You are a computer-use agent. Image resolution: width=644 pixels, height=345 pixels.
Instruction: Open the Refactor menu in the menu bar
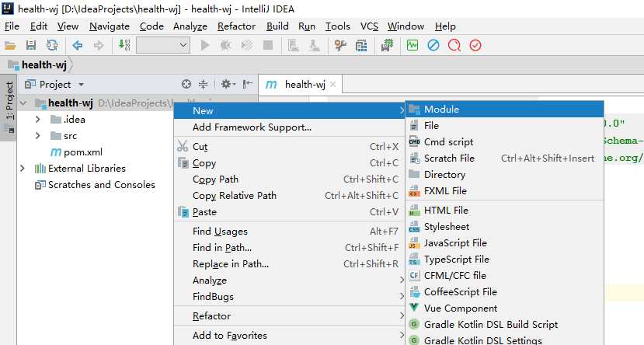click(236, 26)
